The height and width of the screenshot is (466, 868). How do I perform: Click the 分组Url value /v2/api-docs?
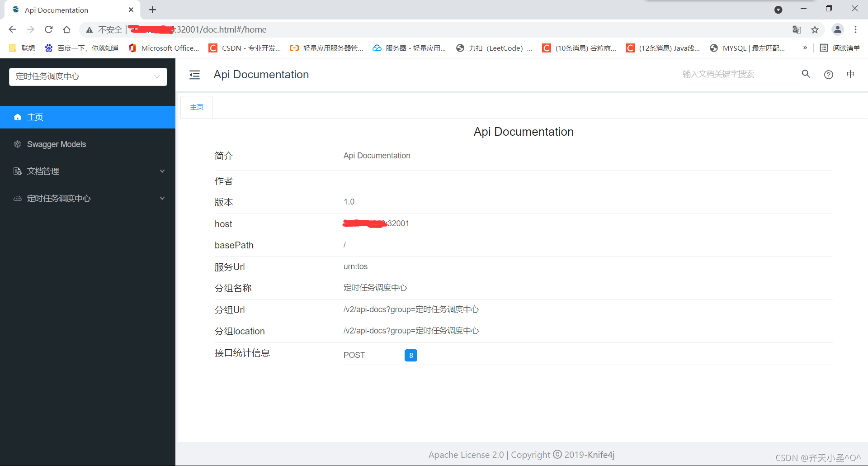tap(411, 309)
